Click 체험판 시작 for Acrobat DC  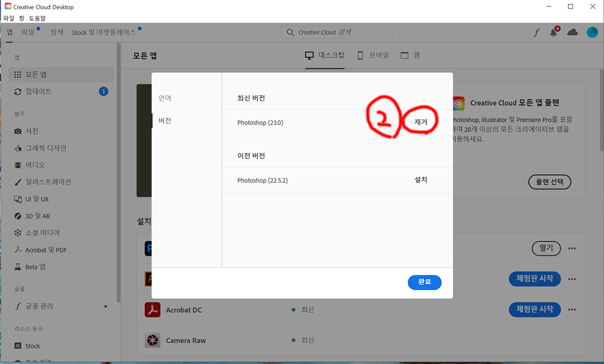click(x=535, y=310)
